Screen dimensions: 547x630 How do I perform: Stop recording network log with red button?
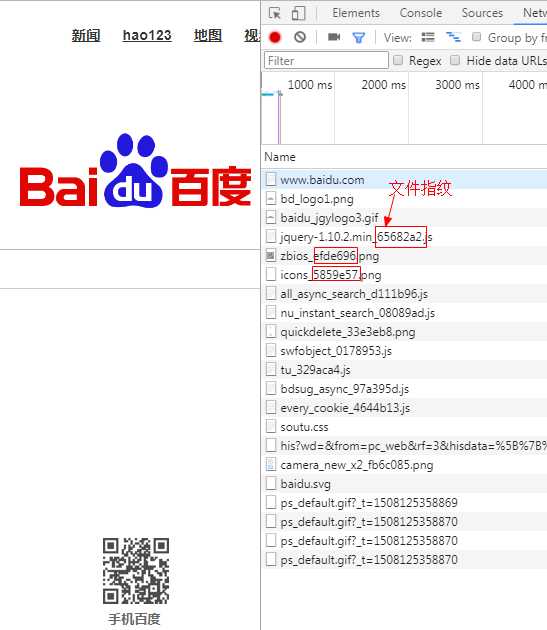coord(275,37)
